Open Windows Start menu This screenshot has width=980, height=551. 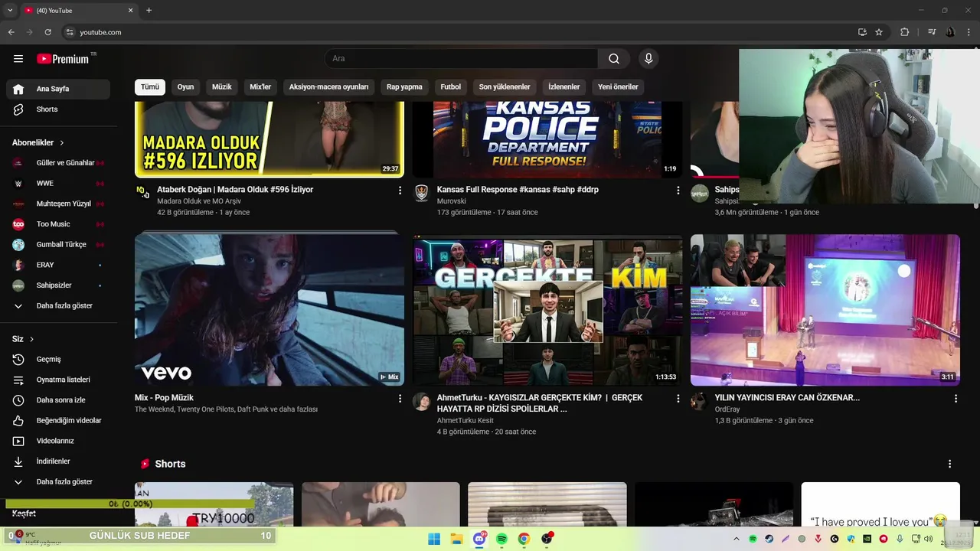click(x=434, y=539)
